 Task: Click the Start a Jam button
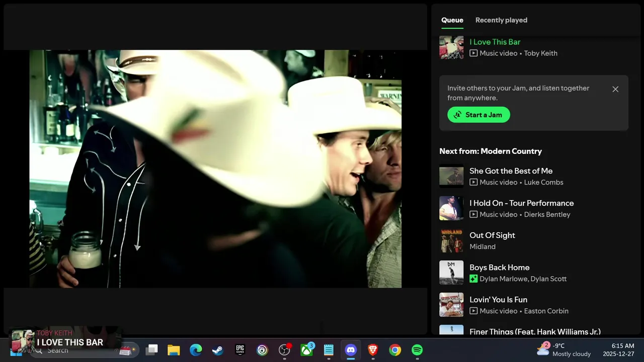pos(478,115)
